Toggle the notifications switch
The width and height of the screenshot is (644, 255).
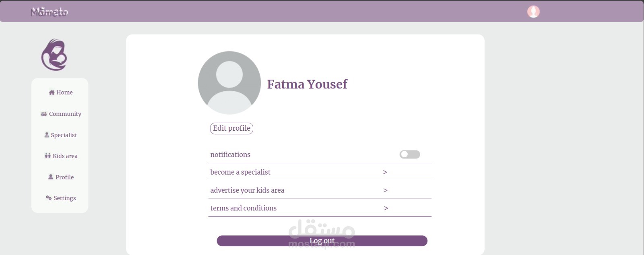tap(410, 154)
